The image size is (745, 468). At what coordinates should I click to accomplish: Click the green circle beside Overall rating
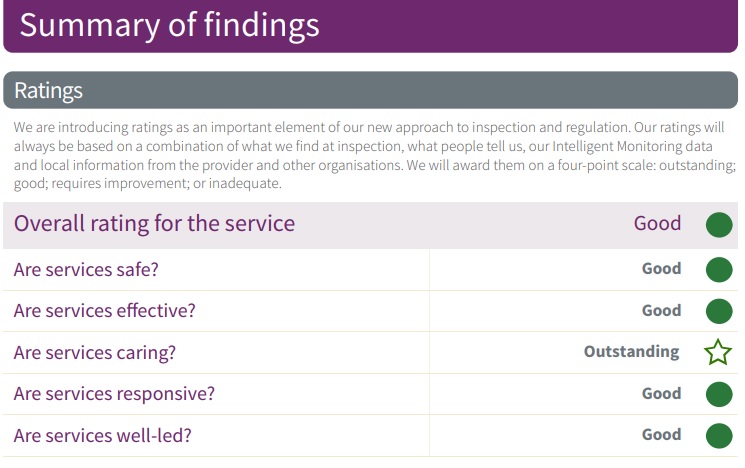click(719, 225)
